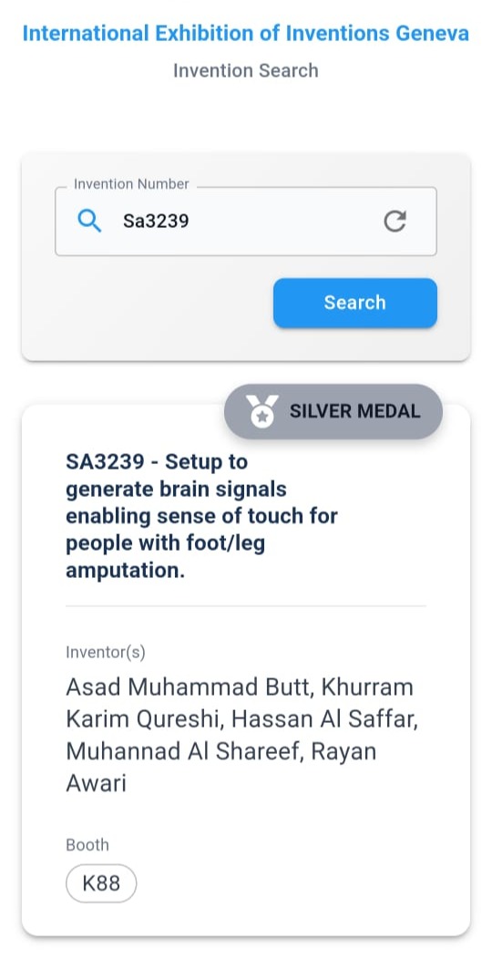Image resolution: width=492 pixels, height=980 pixels.
Task: Click the blue Search button
Action: click(354, 303)
